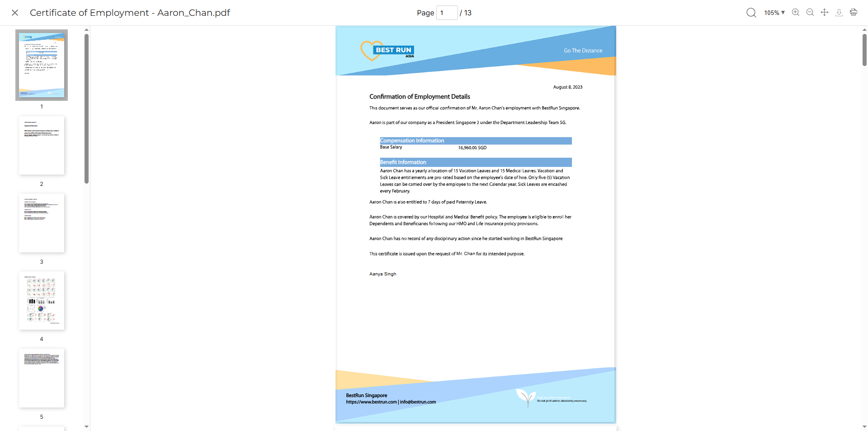
Task: Click the zoom in magnifier icon
Action: click(796, 13)
